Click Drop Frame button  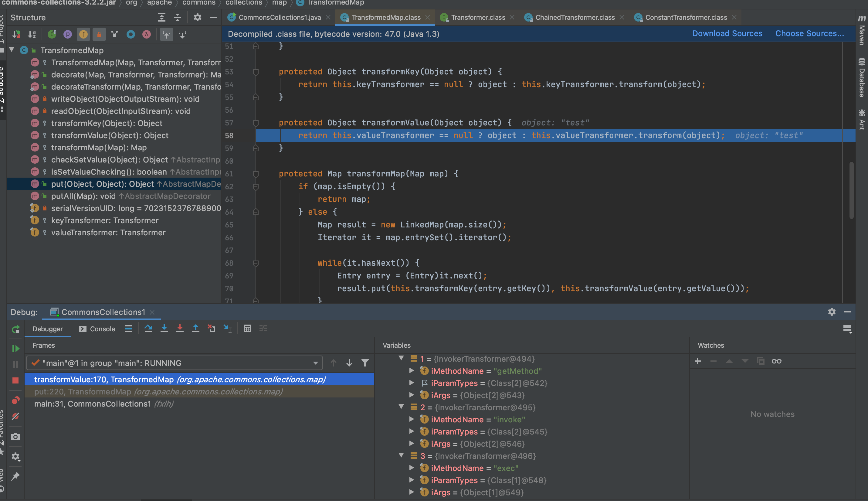click(x=212, y=329)
